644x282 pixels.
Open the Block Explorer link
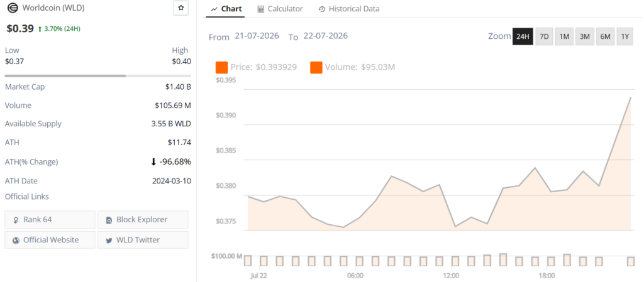(143, 219)
